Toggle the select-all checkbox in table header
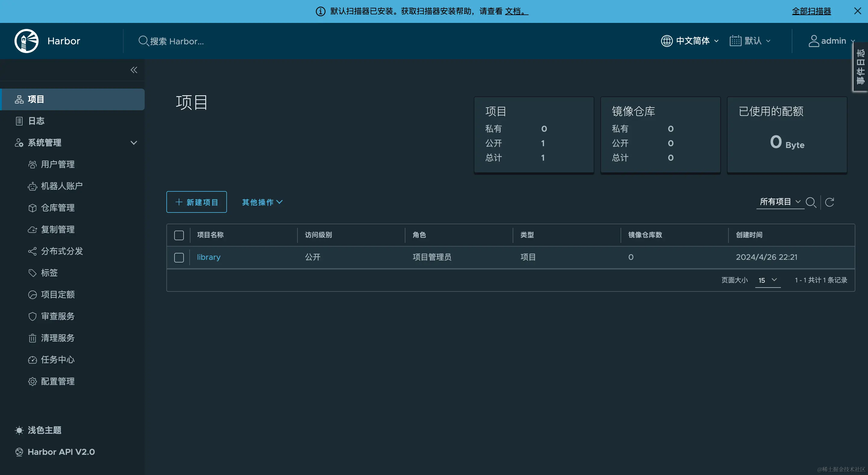 [179, 235]
